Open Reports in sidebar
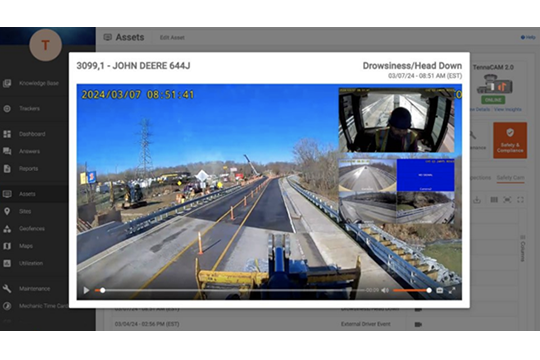This screenshot has height=360, width=540. (28, 168)
